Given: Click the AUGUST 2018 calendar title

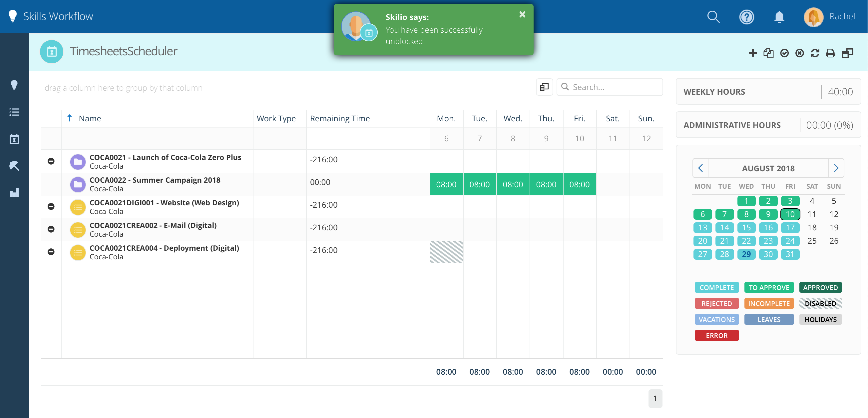Looking at the screenshot, I should pos(768,168).
